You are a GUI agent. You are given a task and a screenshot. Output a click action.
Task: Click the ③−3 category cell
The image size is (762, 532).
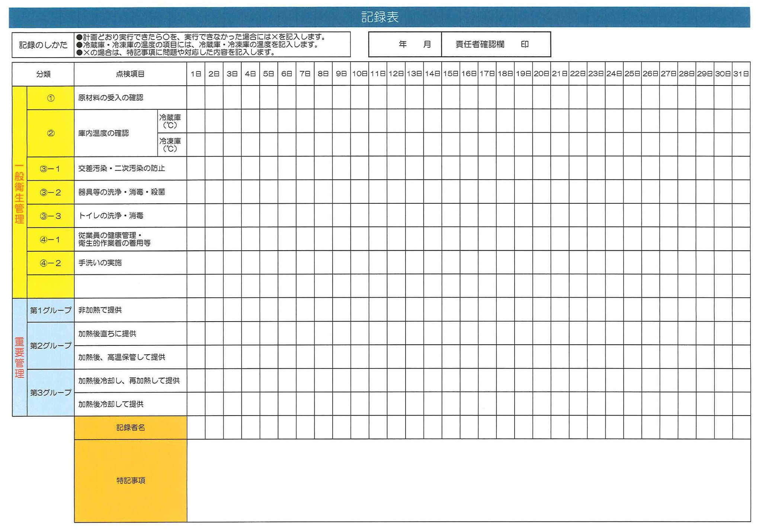(51, 216)
